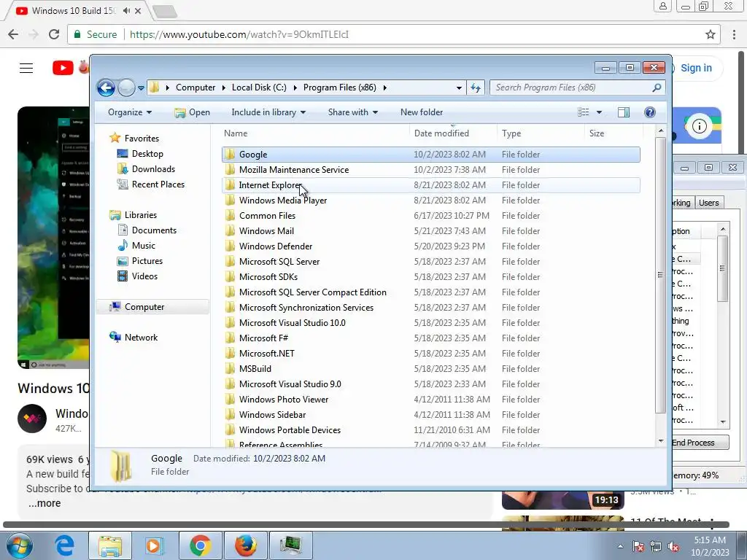Viewport: 747px width, 560px height.
Task: Open Desktop in Favorites
Action: [x=147, y=154]
